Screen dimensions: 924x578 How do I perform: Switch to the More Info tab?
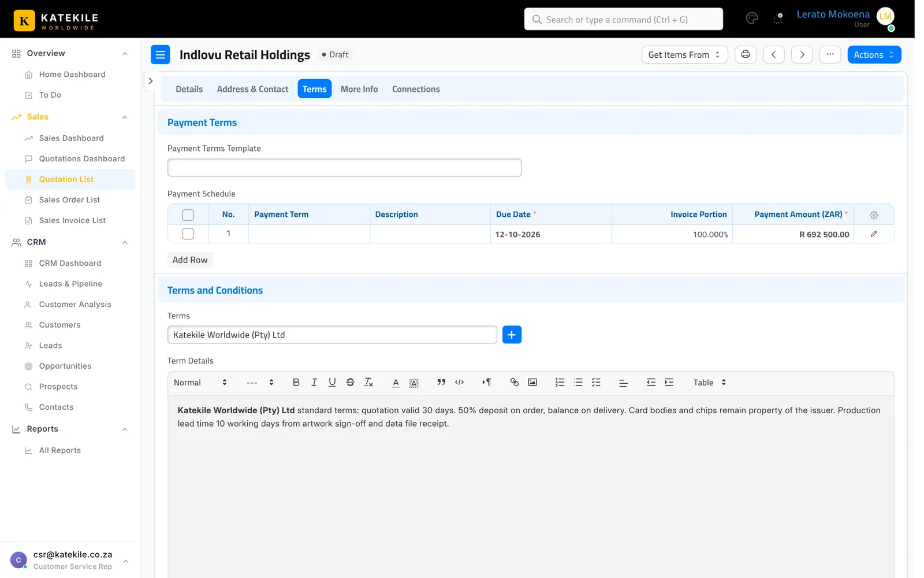(x=359, y=89)
